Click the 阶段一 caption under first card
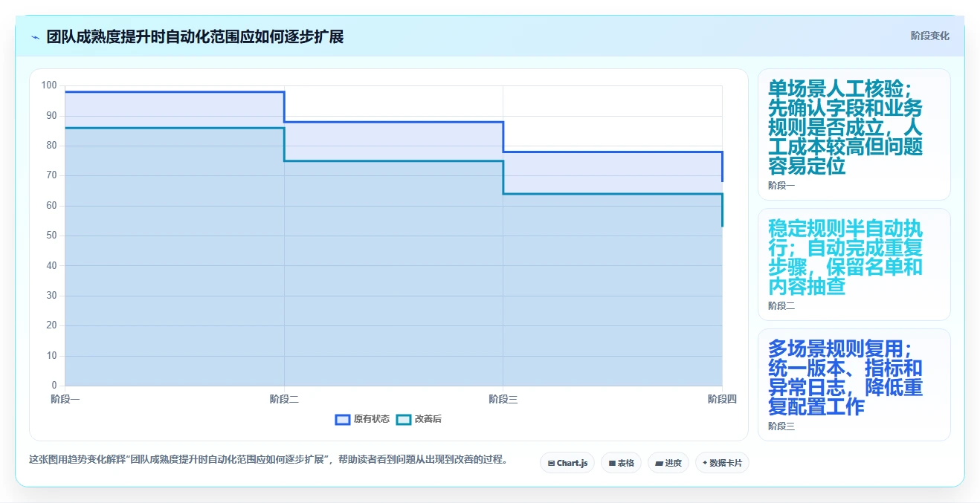Image resolution: width=980 pixels, height=503 pixels. (x=781, y=186)
